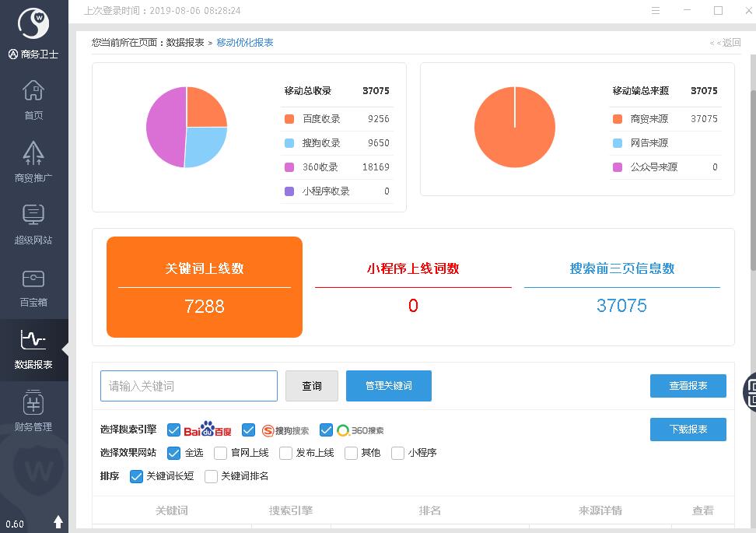Select the 数据报表 chart icon
756x533 pixels.
pos(33,340)
